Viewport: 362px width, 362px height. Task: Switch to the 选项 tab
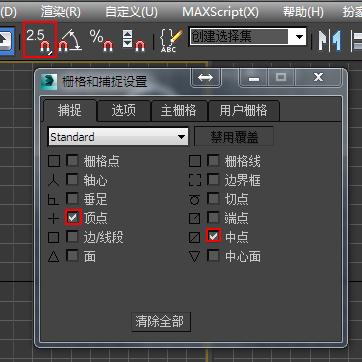click(124, 110)
